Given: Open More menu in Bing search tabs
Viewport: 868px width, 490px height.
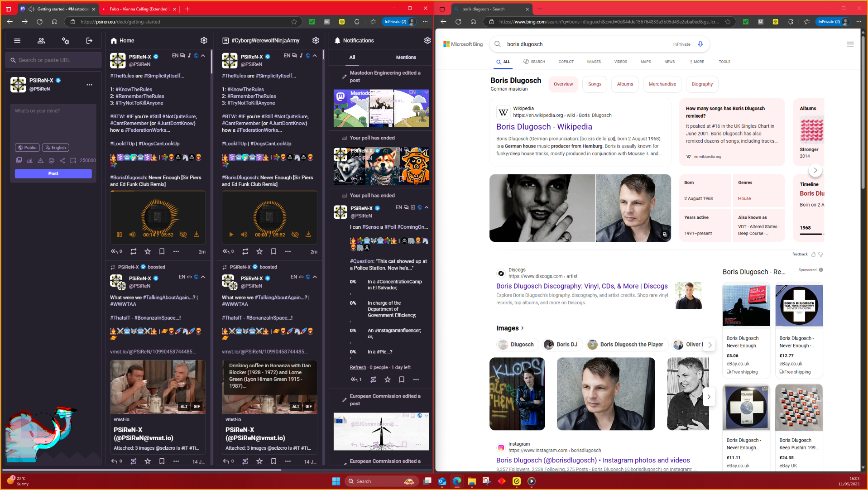Looking at the screenshot, I should (x=697, y=62).
